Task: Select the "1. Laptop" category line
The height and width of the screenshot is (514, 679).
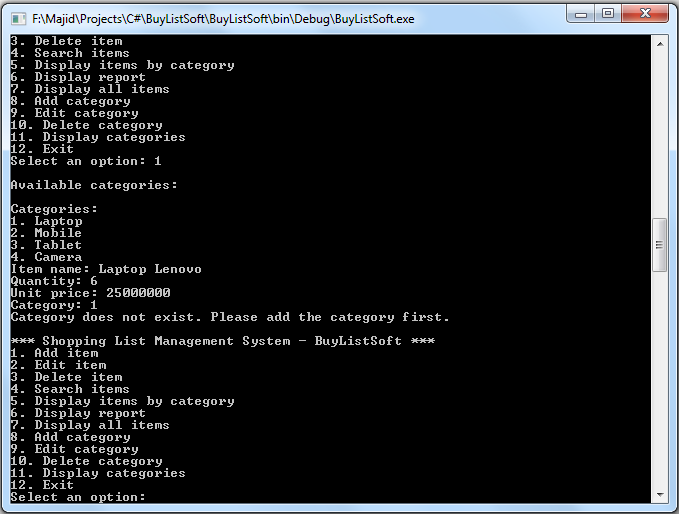Action: point(46,221)
